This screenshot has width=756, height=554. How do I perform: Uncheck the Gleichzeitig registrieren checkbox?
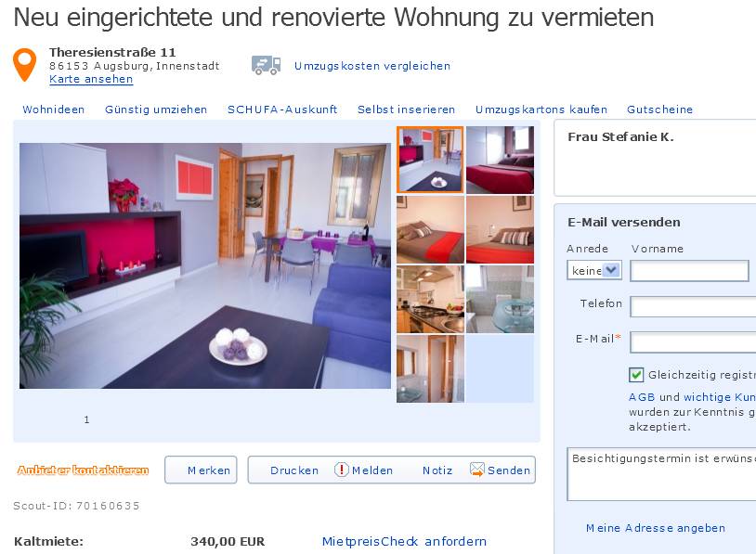coord(636,375)
